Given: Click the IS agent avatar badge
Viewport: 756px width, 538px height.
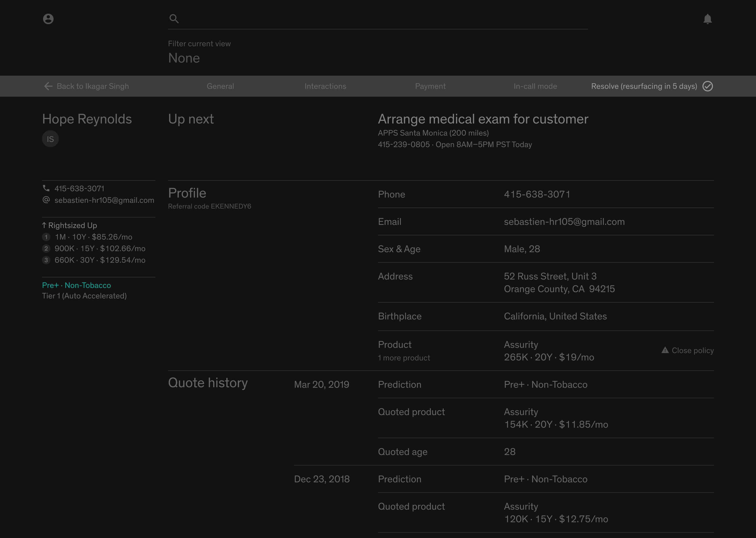Looking at the screenshot, I should 50,139.
